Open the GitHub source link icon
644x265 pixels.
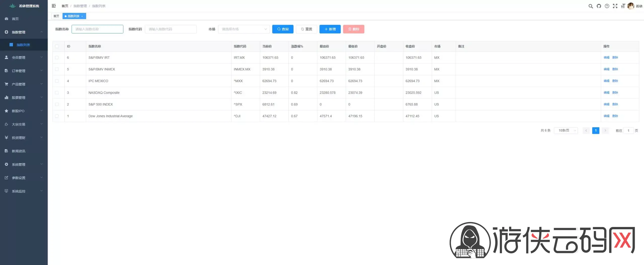pyautogui.click(x=599, y=6)
